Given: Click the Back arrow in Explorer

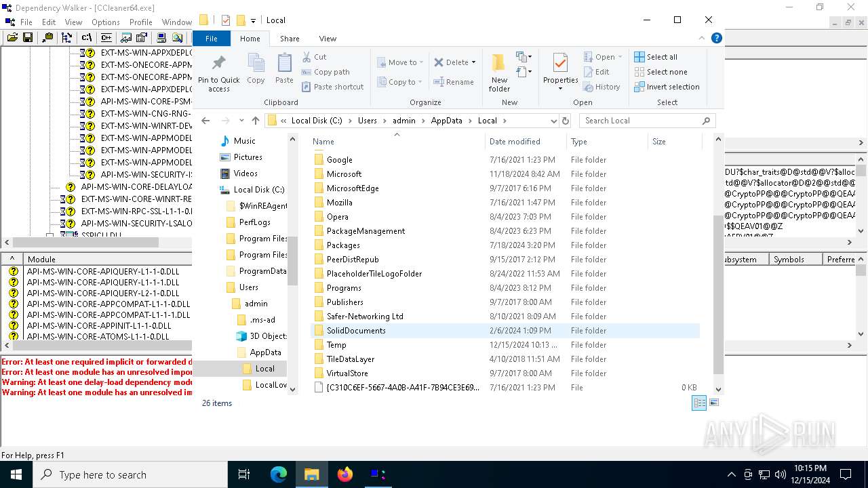Looking at the screenshot, I should (206, 121).
